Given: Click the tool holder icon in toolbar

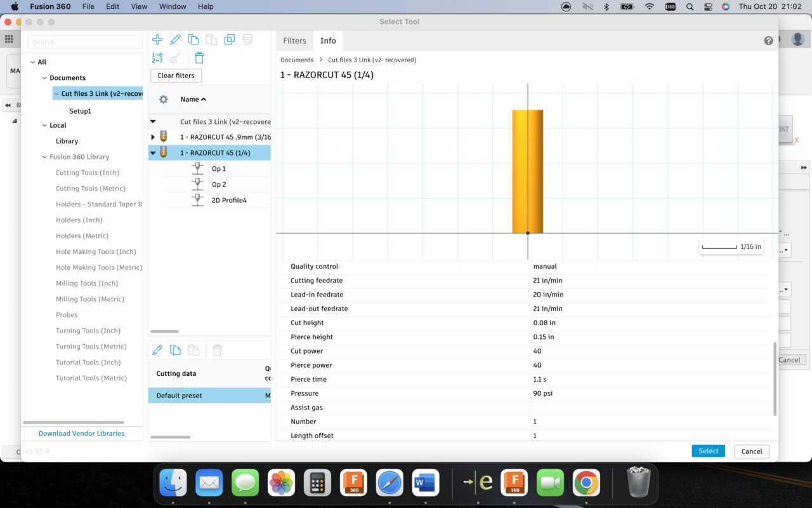Looking at the screenshot, I should pyautogui.click(x=247, y=40).
